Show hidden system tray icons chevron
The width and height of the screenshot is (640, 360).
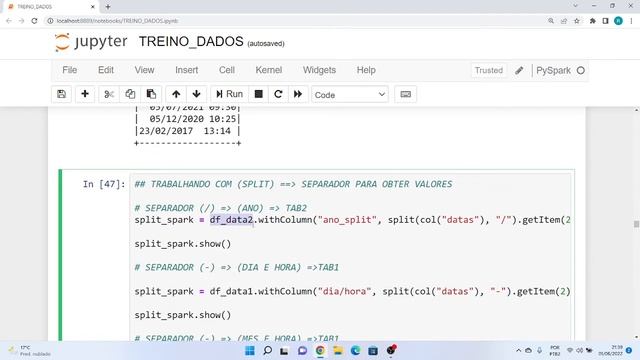(x=518, y=351)
